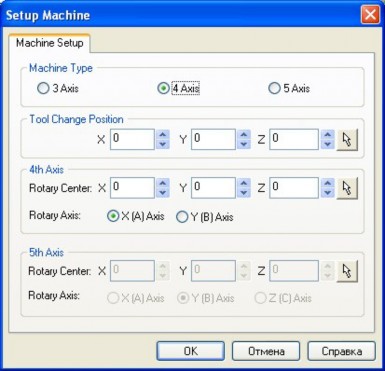Select the 3 Axis machine type
The width and height of the screenshot is (385, 371).
pos(58,88)
